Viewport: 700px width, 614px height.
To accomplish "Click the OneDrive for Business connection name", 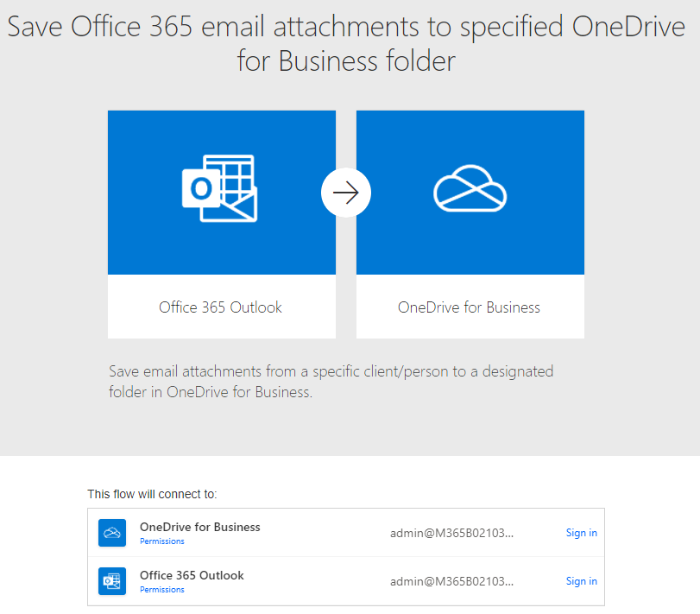I will (x=200, y=527).
